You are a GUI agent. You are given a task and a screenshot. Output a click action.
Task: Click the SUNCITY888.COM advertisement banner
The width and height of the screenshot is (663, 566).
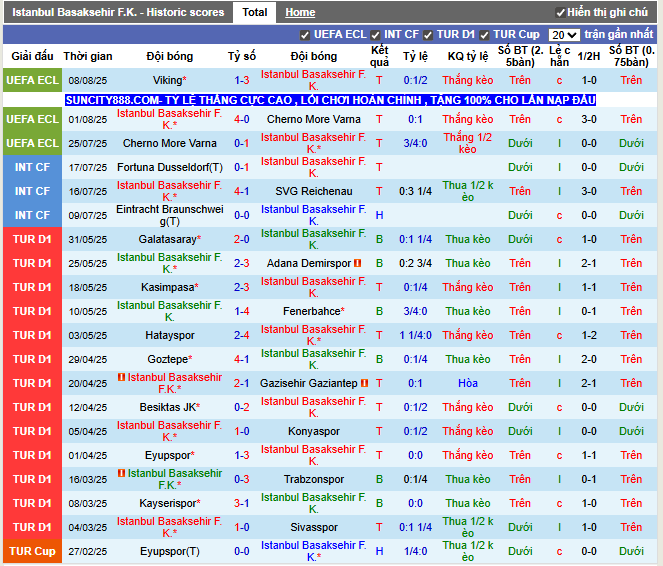coord(330,100)
